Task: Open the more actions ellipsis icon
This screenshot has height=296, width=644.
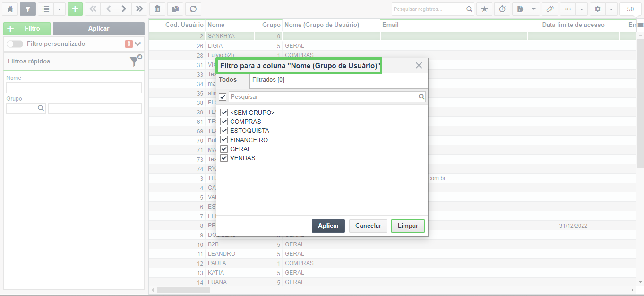Action: pyautogui.click(x=567, y=9)
